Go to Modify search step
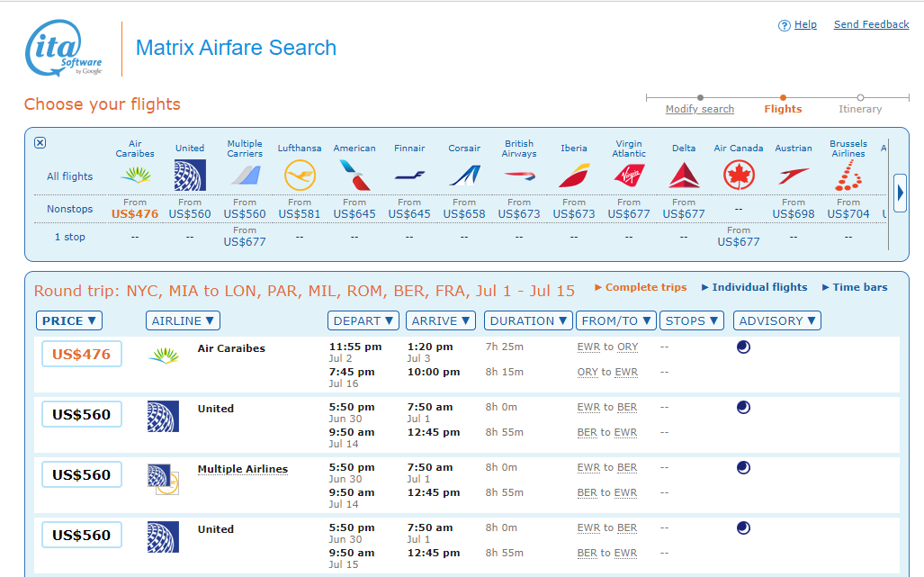 tap(699, 108)
